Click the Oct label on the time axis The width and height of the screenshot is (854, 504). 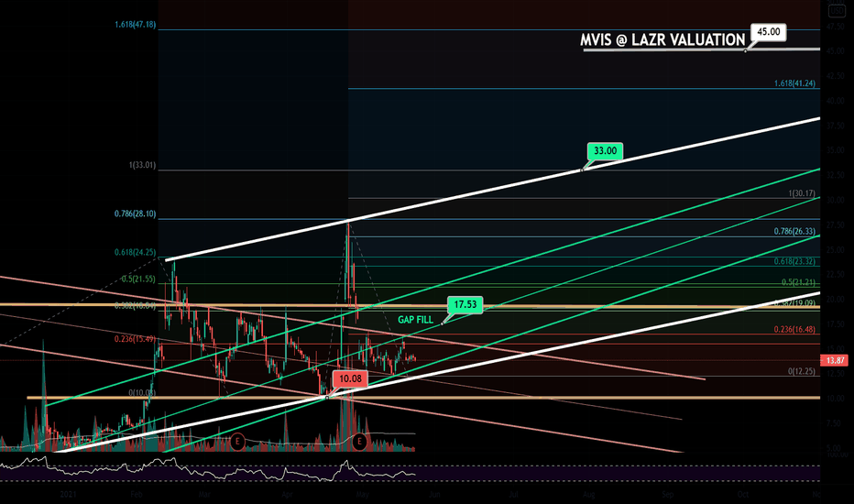743,495
